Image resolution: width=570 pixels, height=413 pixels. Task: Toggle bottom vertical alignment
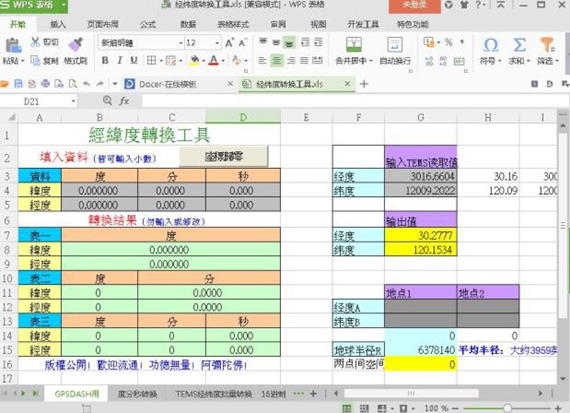point(289,43)
